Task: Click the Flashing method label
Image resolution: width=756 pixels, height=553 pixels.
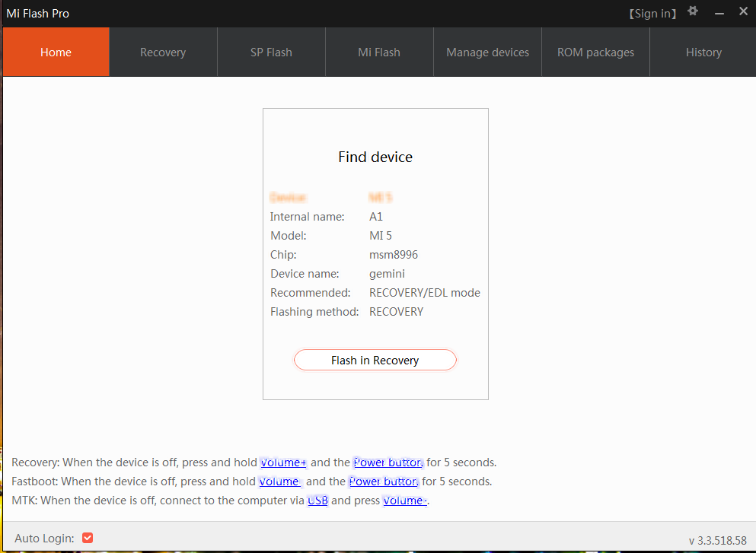Action: 314,312
